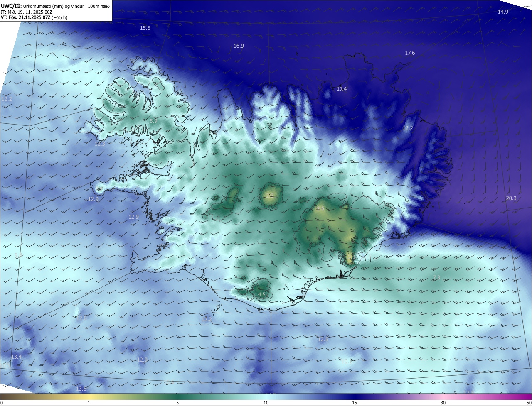
Task: Click the 7.3 value label
Action: tap(436, 277)
